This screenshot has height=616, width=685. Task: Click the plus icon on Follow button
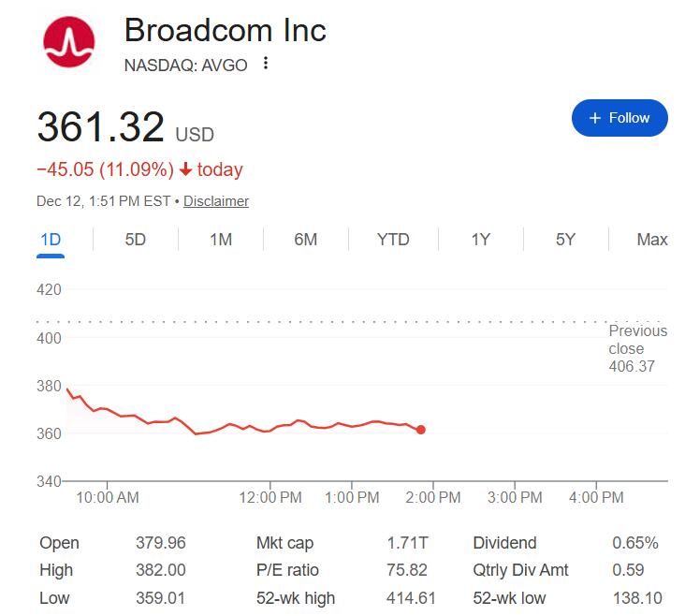(x=594, y=118)
